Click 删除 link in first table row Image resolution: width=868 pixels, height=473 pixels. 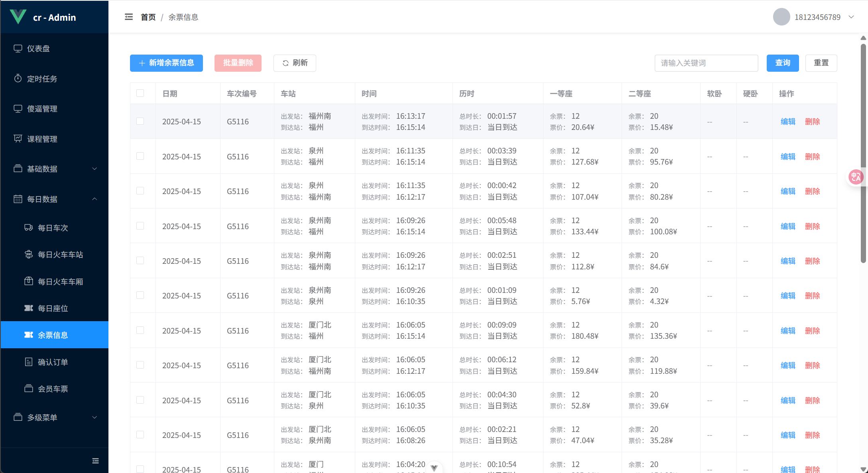point(812,122)
